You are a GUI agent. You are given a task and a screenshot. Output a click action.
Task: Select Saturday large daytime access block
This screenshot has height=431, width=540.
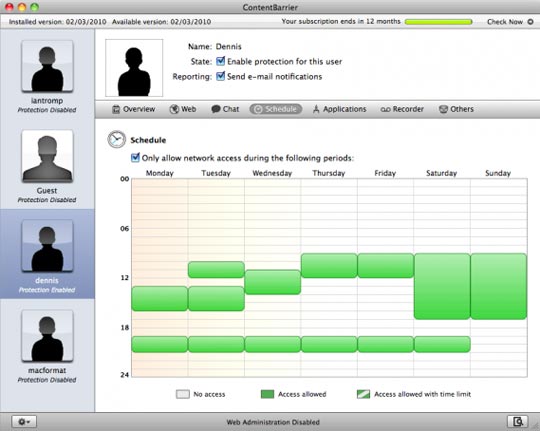pyautogui.click(x=442, y=286)
